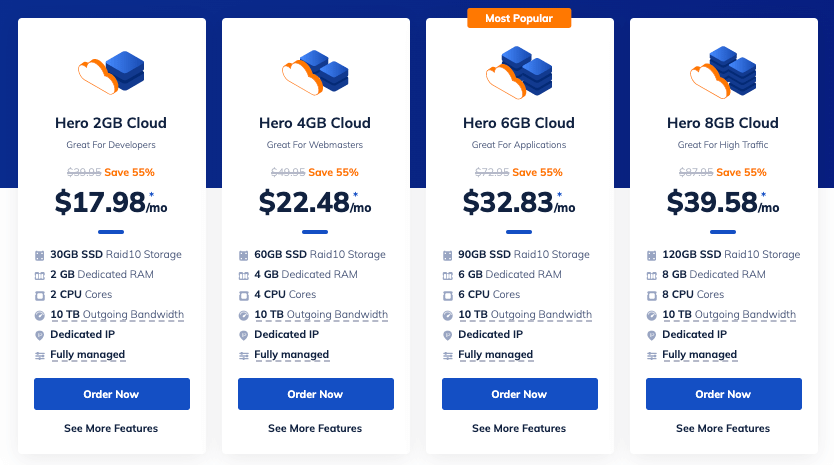Click the Fully managed link in the 8GB plan
The height and width of the screenshot is (465, 834).
tap(699, 355)
